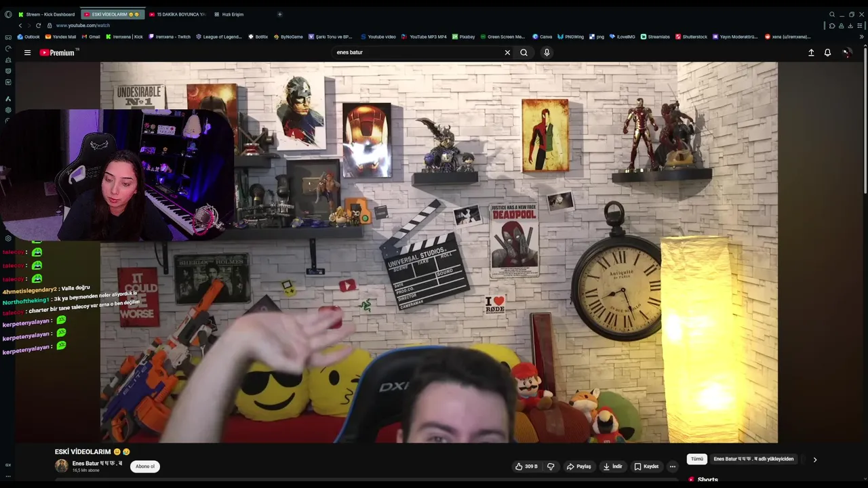868x488 pixels.
Task: Open the browser tab search icon
Action: coord(832,14)
